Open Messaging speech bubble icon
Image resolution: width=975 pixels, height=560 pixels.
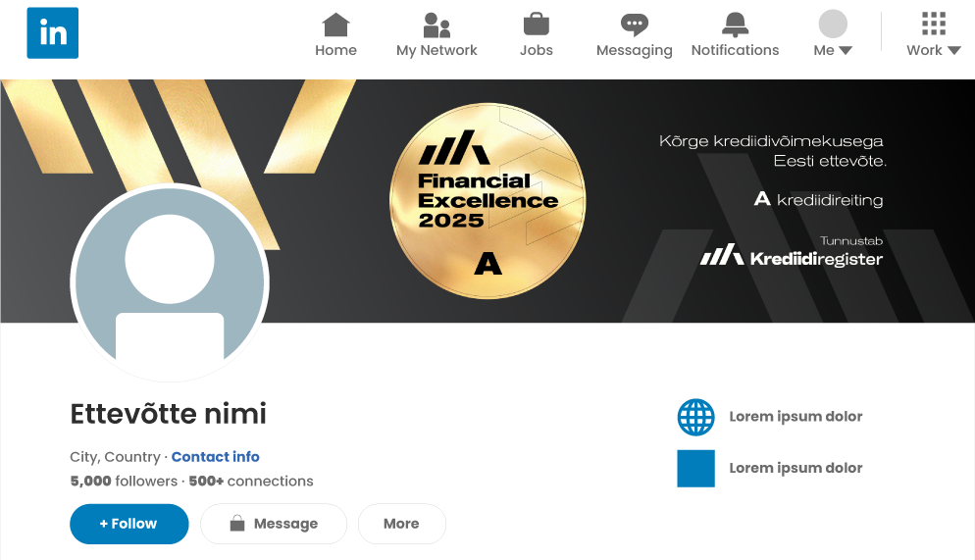(x=635, y=25)
